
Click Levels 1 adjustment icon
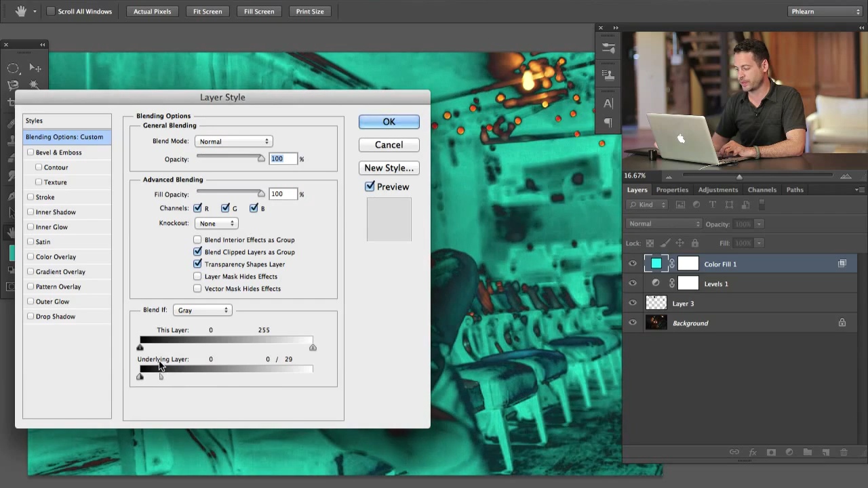click(x=656, y=283)
